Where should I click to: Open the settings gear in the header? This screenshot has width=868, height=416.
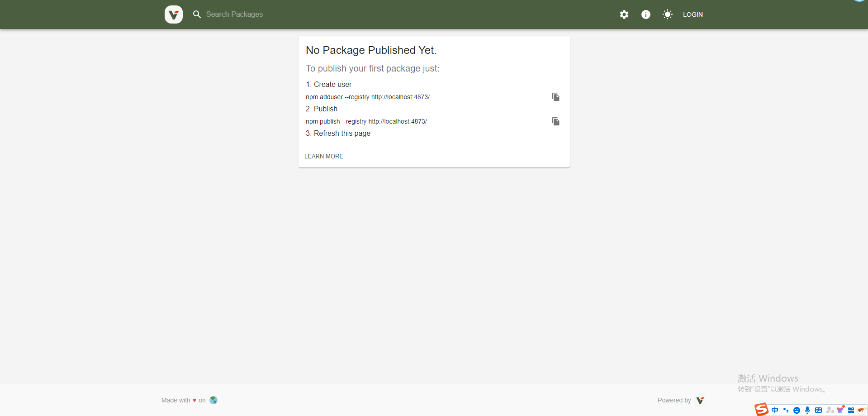click(624, 14)
